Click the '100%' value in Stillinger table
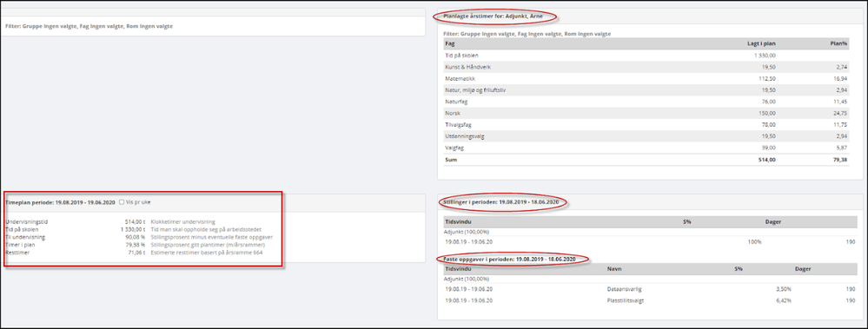 tap(754, 242)
